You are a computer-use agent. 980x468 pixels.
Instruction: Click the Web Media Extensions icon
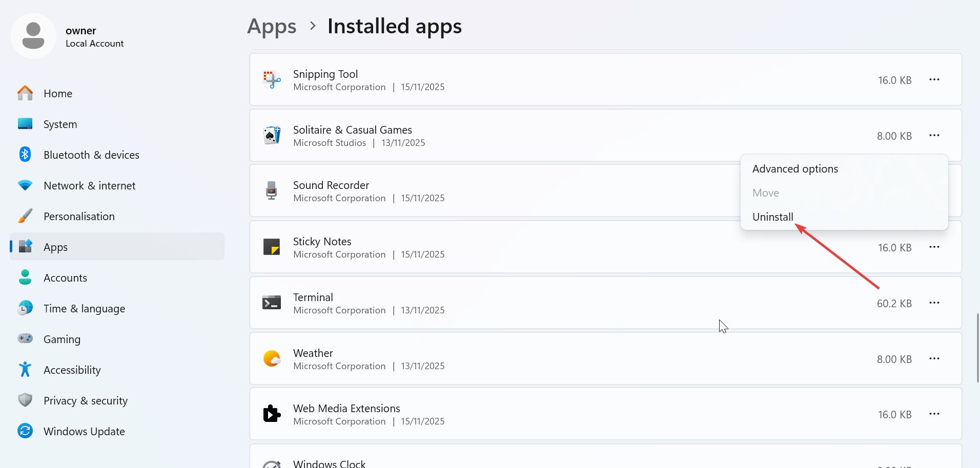tap(272, 414)
